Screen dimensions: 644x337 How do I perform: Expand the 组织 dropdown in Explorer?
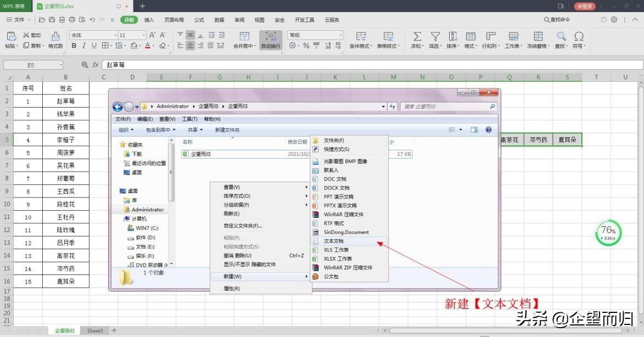click(126, 130)
